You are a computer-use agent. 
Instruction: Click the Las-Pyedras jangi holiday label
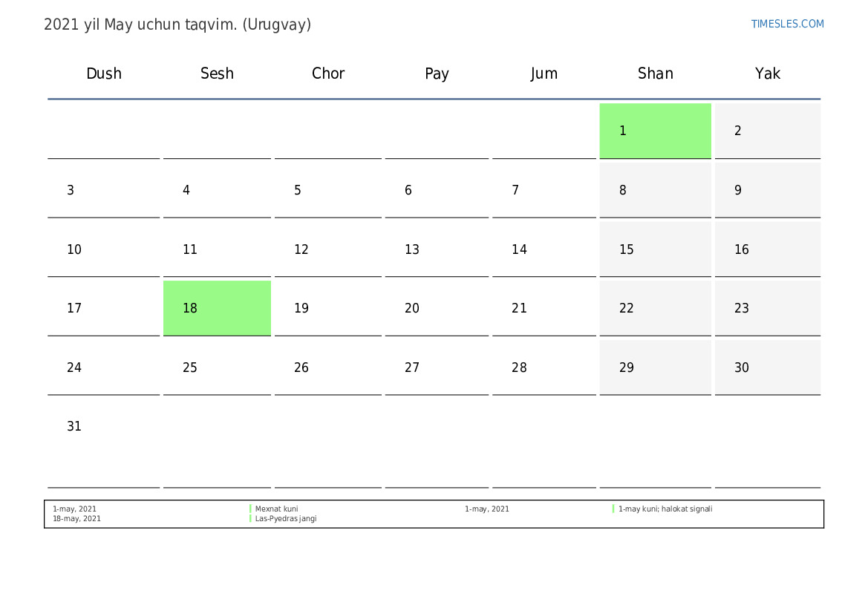(286, 519)
